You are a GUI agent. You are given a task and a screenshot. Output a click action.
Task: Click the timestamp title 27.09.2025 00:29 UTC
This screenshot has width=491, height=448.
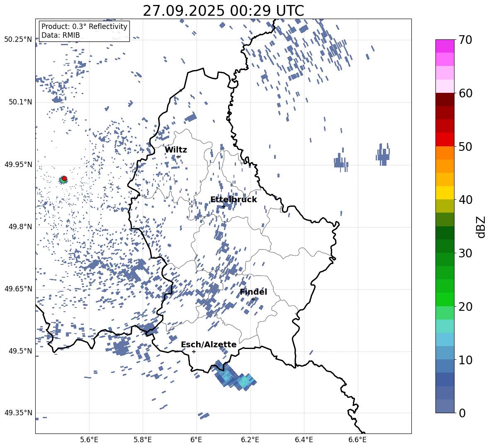pos(223,11)
